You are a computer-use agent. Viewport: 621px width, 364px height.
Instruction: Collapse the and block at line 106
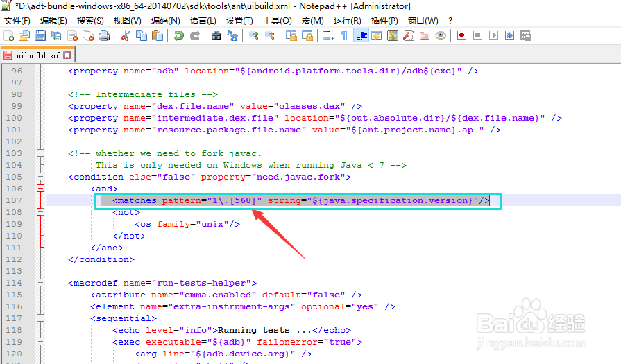tap(40, 189)
